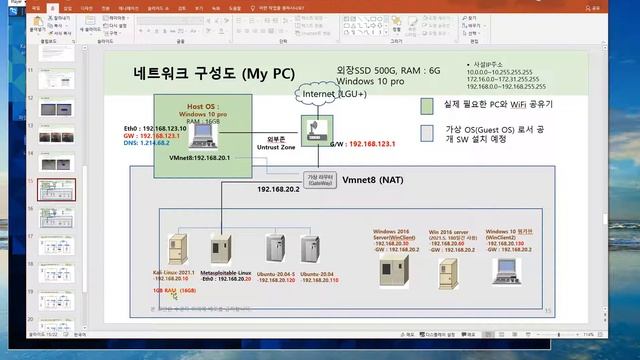Screen dimensions: 640x360
Task: Select the Home ribbon tab
Action: (x=53, y=8)
